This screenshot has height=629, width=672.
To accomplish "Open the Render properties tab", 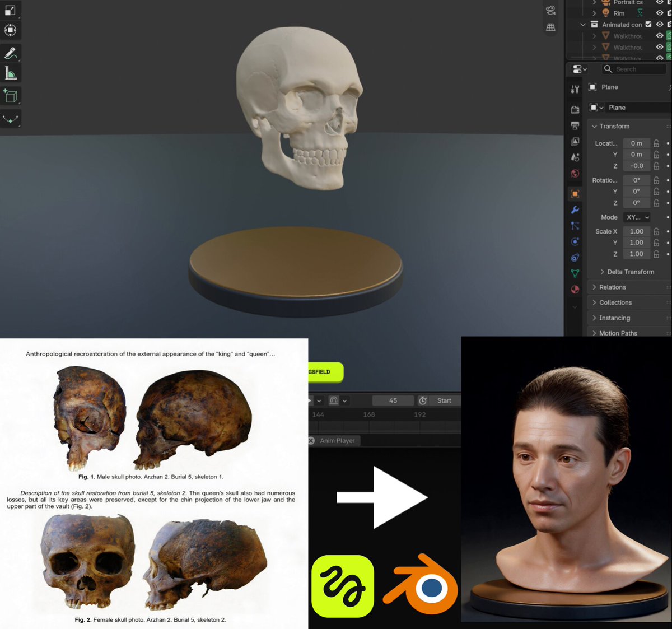I will tap(575, 110).
